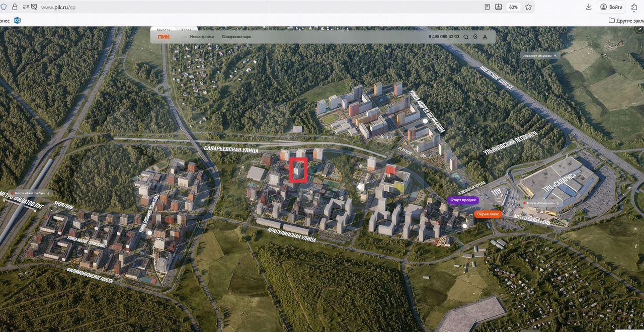This screenshot has height=332, width=644.
Task: Open the site permissions icon in address bar
Action: pos(26,7)
